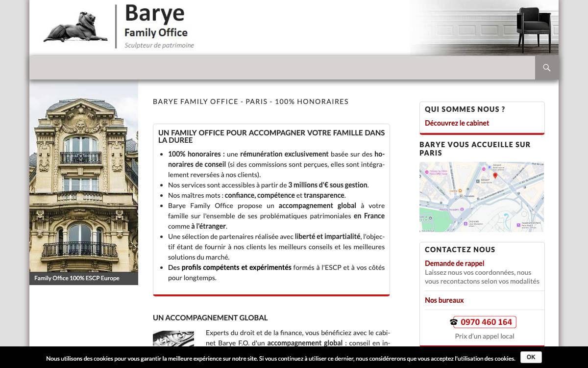Click the '3 millions d'€ sous gestion' text
Image resolution: width=588 pixels, height=368 pixels.
click(x=328, y=185)
